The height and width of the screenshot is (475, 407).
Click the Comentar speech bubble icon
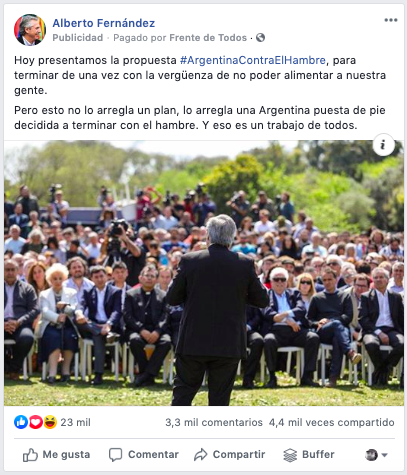pyautogui.click(x=116, y=455)
